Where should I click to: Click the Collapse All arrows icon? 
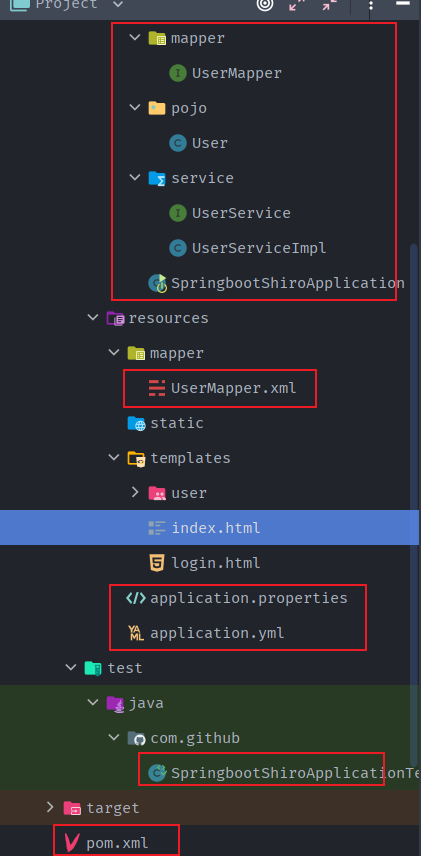pyautogui.click(x=329, y=4)
